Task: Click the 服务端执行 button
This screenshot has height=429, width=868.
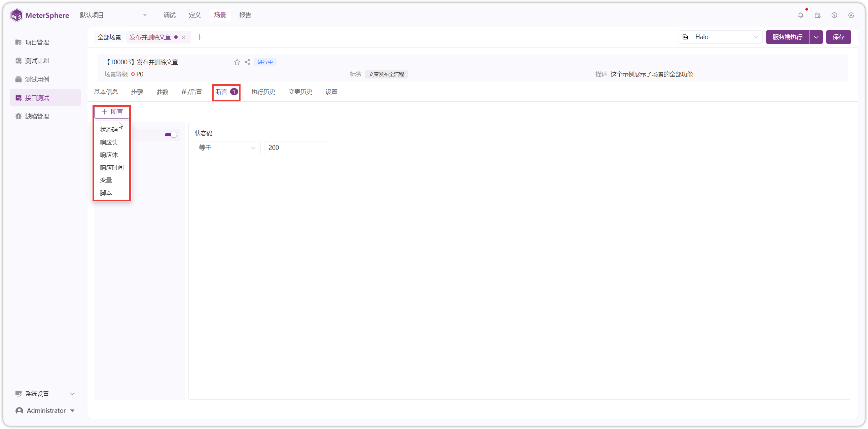Action: coord(787,37)
